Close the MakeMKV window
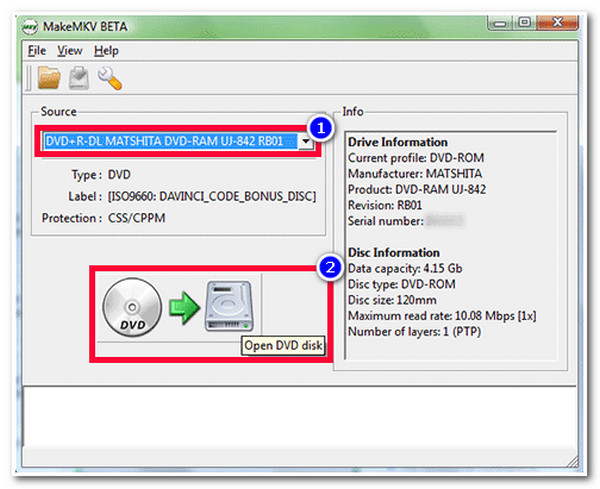The width and height of the screenshot is (600, 489). coord(557,23)
